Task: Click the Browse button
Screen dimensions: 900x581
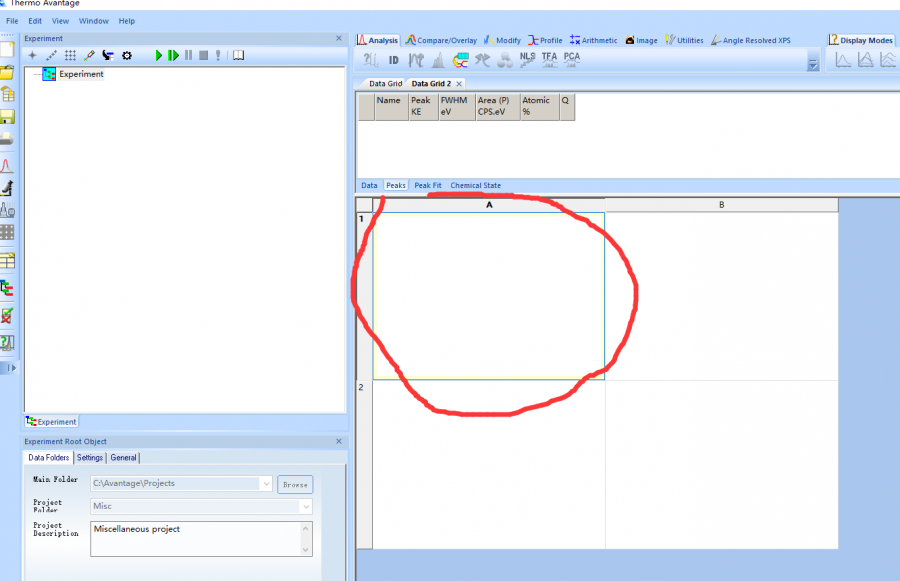Action: (x=295, y=484)
